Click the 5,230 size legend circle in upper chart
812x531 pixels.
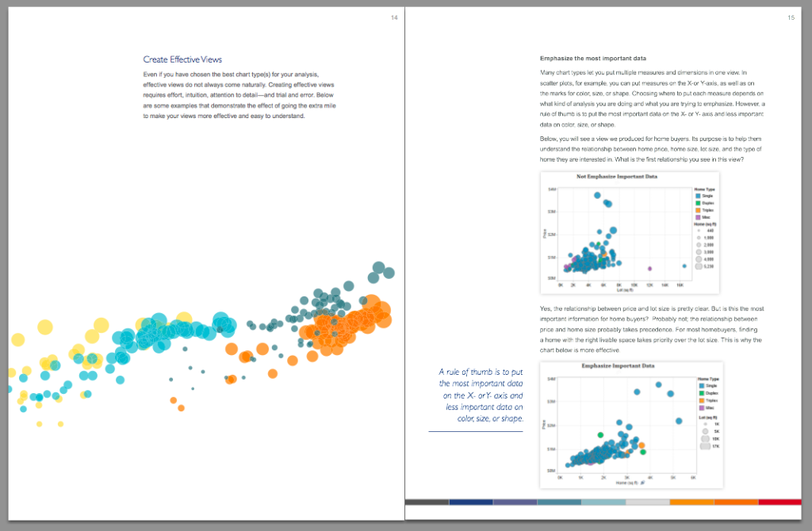699,266
